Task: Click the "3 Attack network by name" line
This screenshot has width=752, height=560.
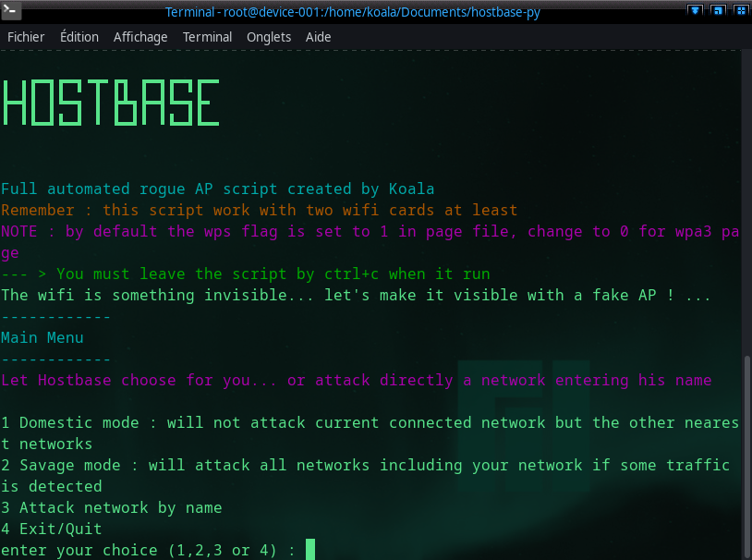Action: point(111,507)
